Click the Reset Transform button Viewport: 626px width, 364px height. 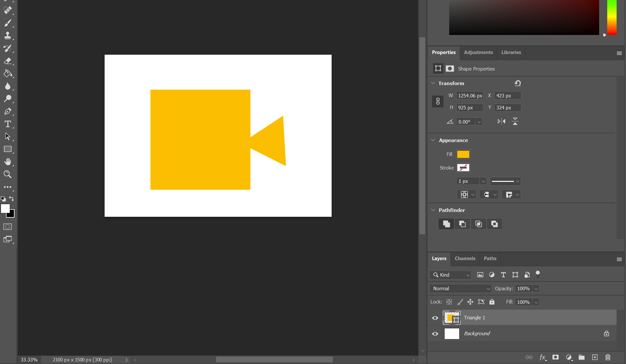click(518, 83)
